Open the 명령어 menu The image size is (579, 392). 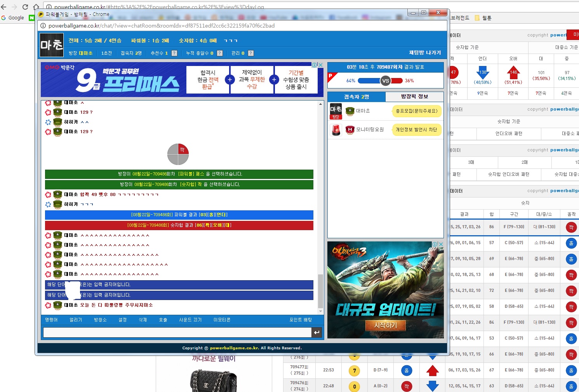point(51,320)
